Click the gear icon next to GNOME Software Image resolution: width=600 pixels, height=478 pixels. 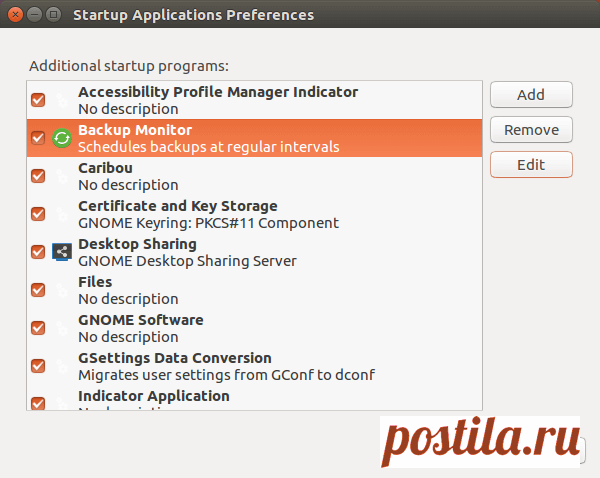point(62,328)
